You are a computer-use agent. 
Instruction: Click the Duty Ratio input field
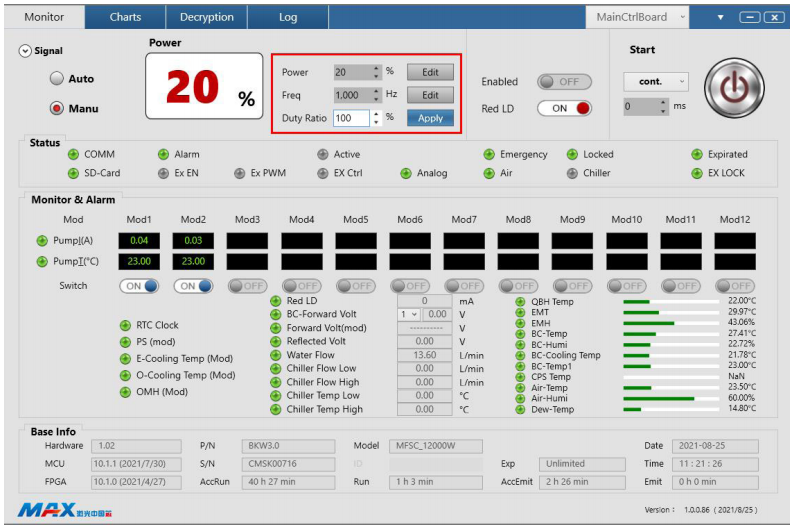(351, 118)
